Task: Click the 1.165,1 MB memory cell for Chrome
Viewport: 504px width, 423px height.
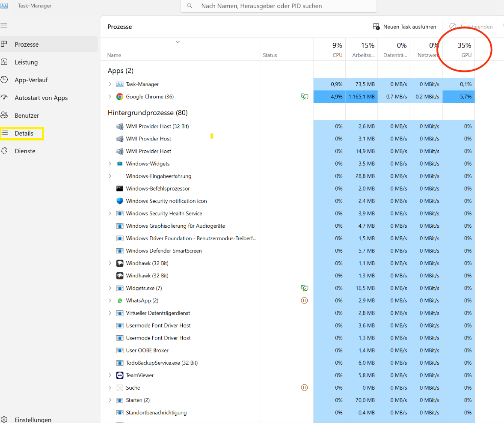Action: click(x=362, y=96)
